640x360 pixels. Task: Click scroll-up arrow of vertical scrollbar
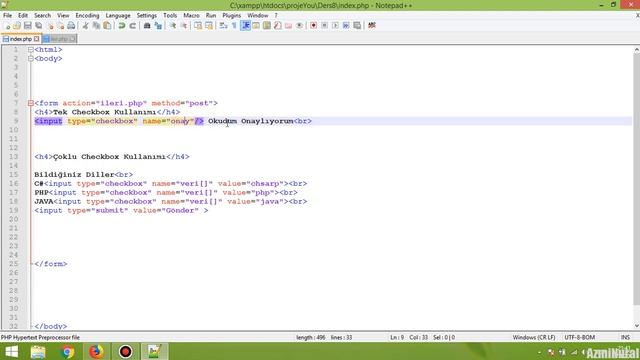pos(636,50)
